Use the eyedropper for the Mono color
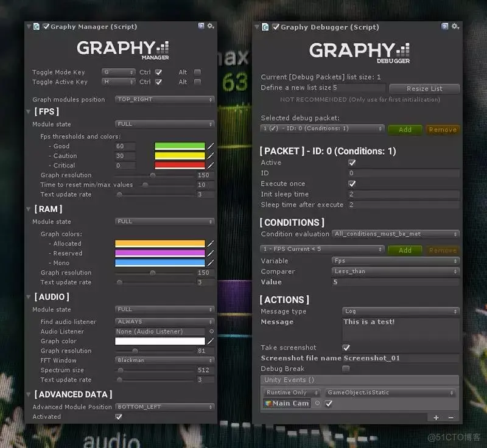The image size is (487, 448). pos(211,263)
